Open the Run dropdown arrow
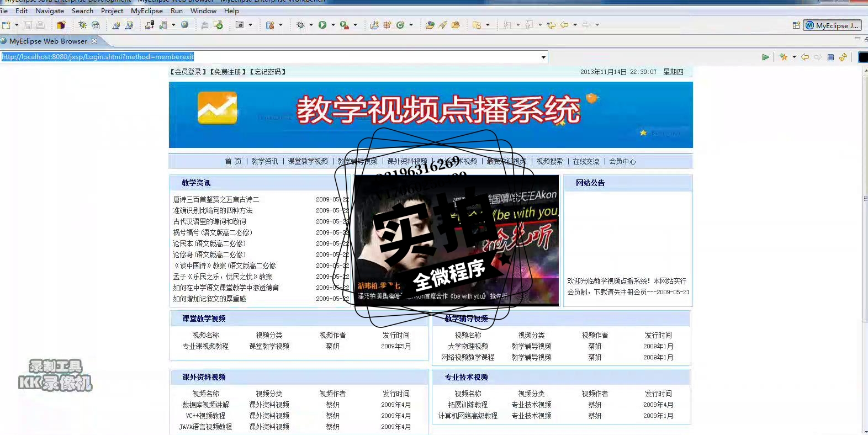 click(x=333, y=25)
